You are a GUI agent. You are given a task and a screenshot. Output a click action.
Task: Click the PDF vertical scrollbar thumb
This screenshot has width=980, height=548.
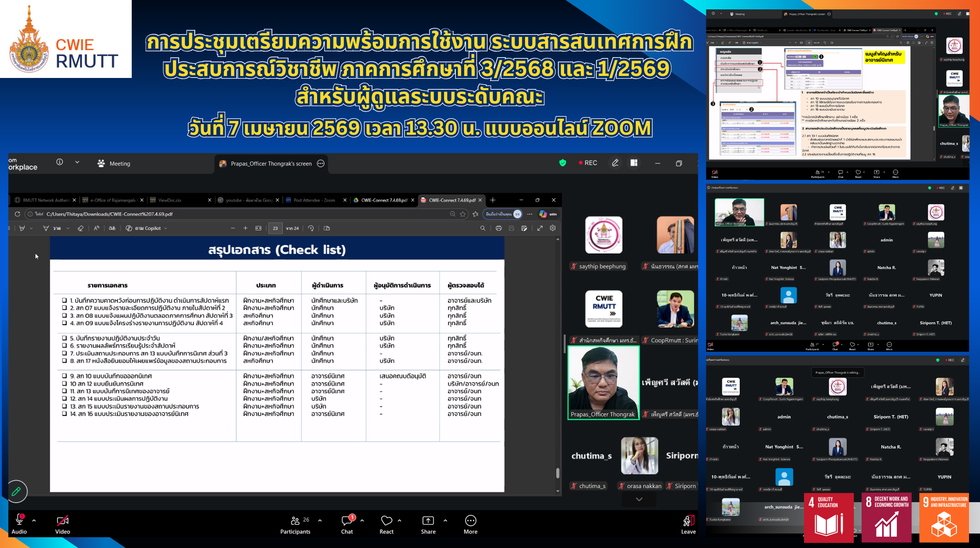click(557, 473)
